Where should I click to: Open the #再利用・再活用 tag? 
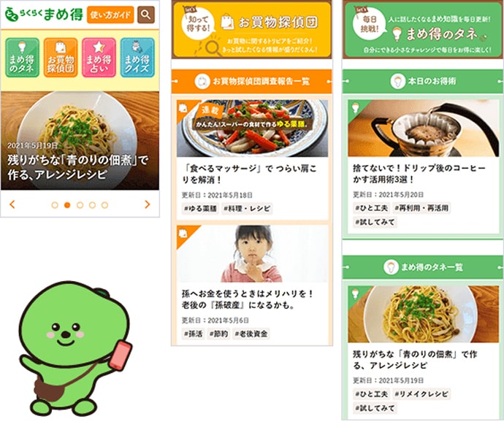click(x=421, y=208)
